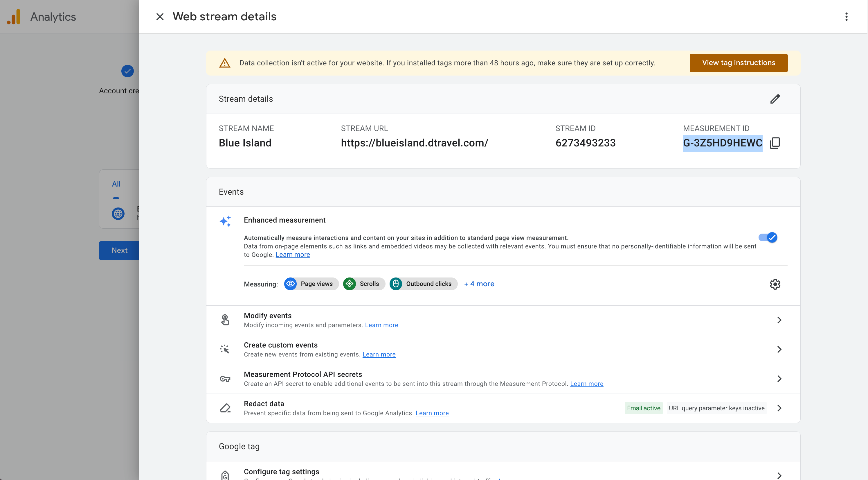
Task: Click the Create custom events cursor icon
Action: point(224,349)
